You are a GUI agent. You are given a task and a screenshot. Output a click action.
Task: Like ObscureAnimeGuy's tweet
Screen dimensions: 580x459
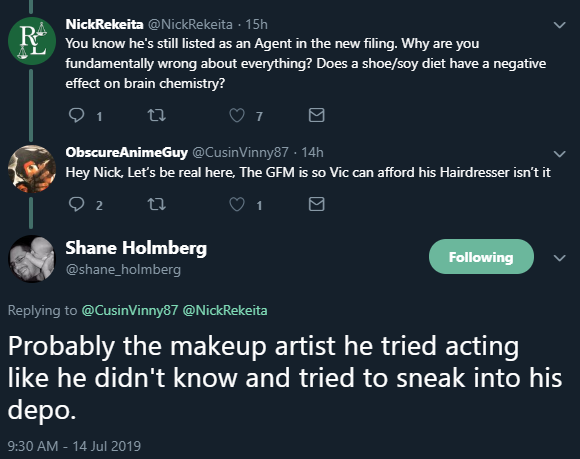(x=237, y=204)
